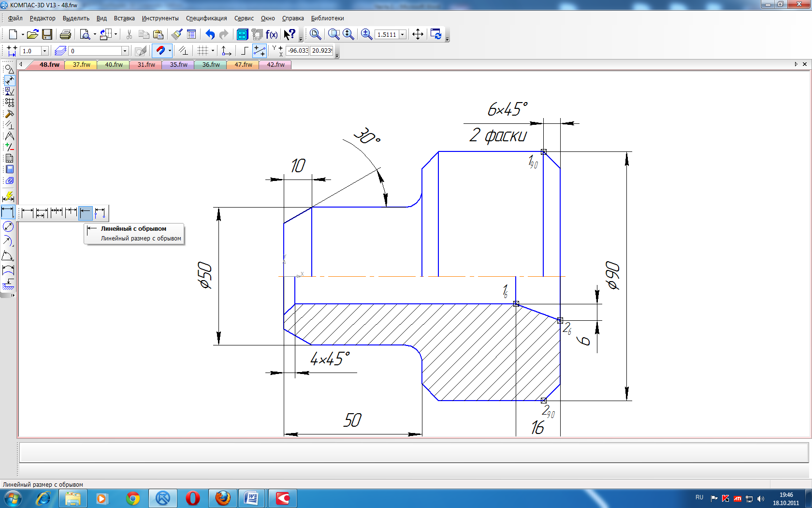812x508 pixels.
Task: Click the Refresh image icon
Action: coord(436,34)
